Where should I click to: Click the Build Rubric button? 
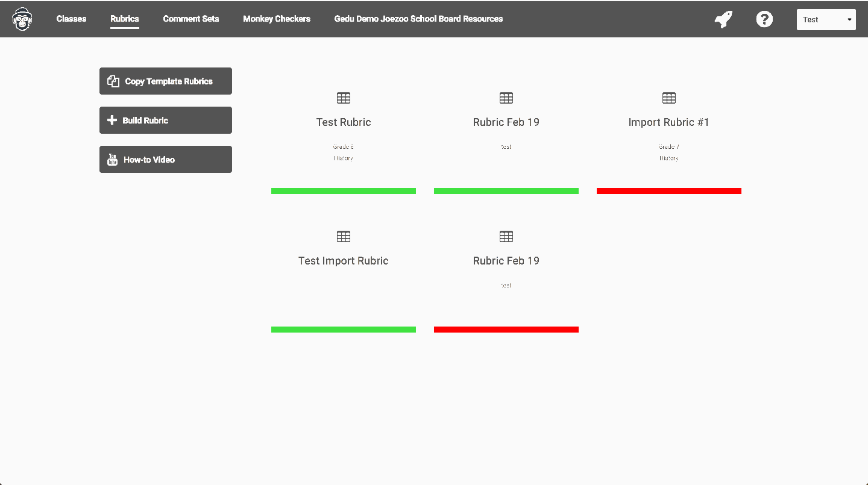coord(166,120)
